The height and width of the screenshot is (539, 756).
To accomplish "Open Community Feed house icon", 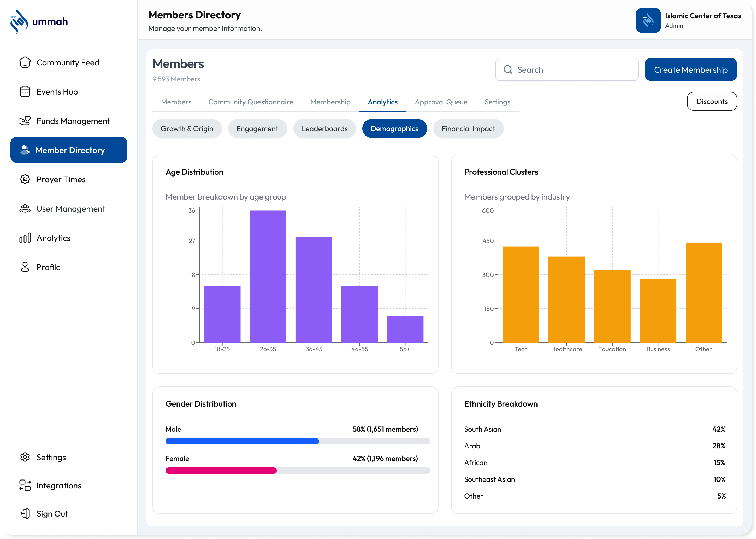I will click(x=25, y=62).
